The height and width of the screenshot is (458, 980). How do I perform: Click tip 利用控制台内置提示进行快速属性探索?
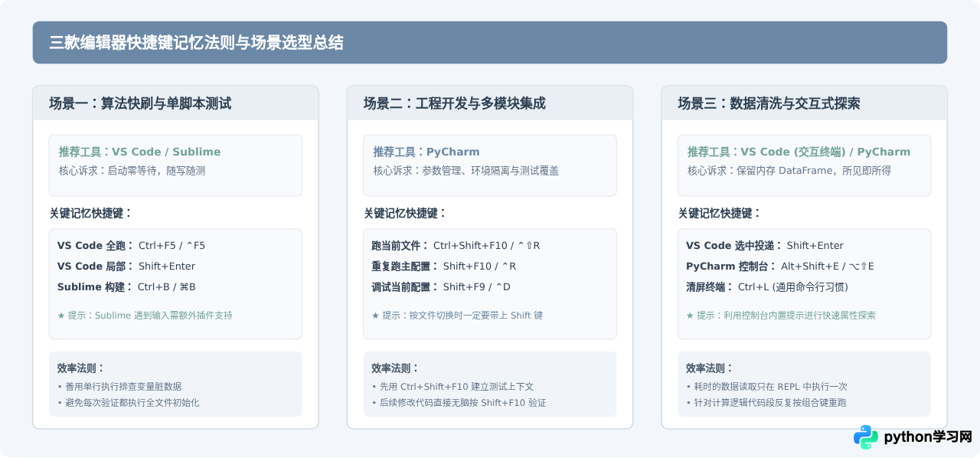pos(781,316)
